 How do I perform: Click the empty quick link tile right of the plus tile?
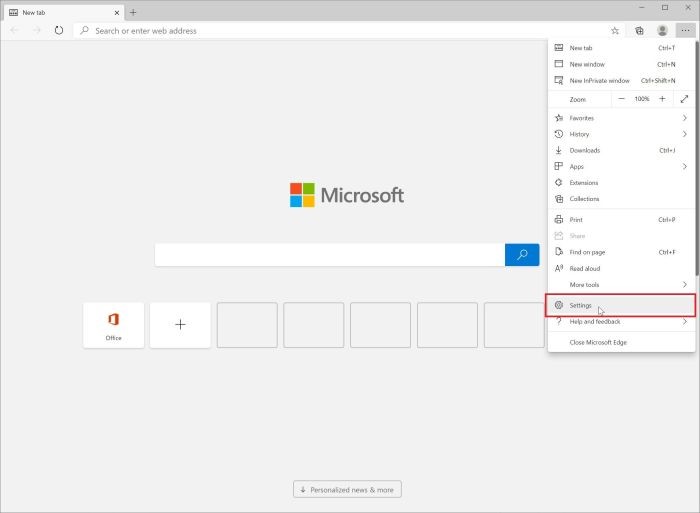coord(247,325)
